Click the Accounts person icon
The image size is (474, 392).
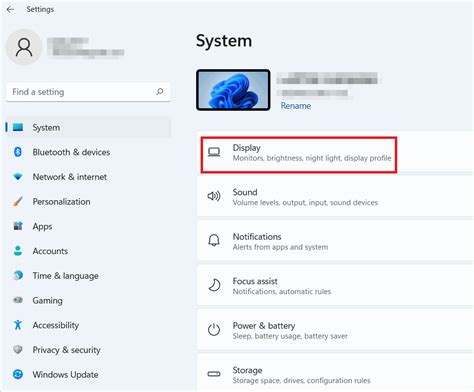click(x=18, y=251)
